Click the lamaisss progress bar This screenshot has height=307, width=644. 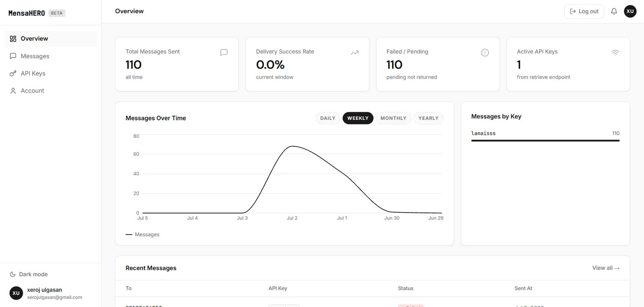coord(545,140)
